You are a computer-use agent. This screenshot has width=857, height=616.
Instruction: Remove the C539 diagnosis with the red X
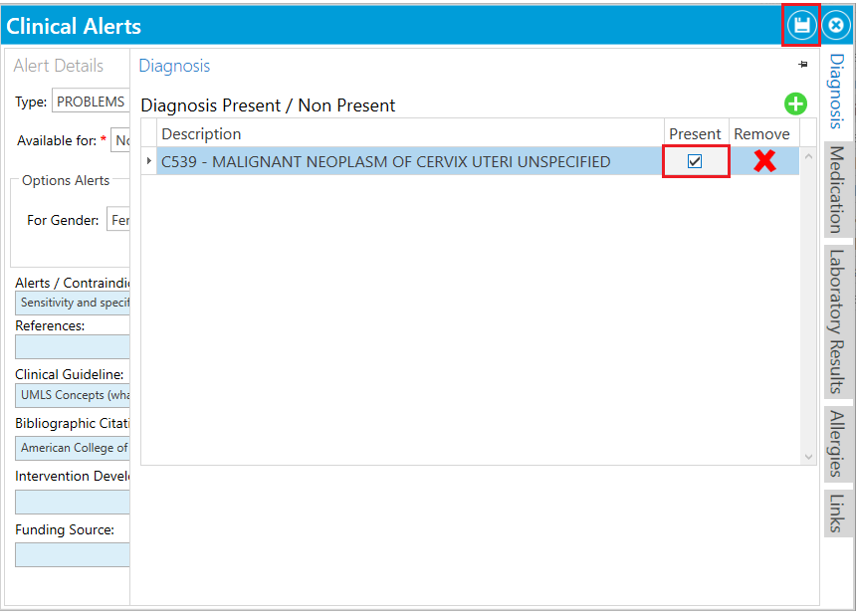point(764,160)
